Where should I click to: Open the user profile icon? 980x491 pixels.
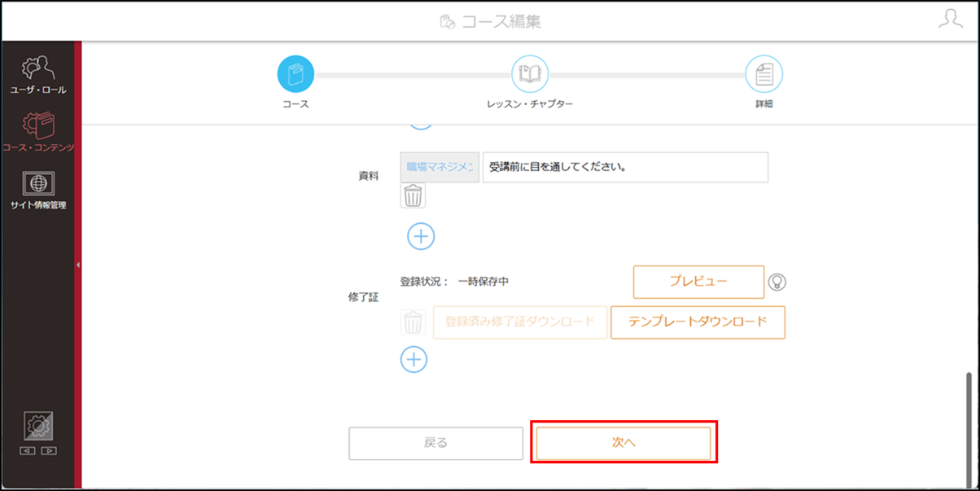click(950, 20)
